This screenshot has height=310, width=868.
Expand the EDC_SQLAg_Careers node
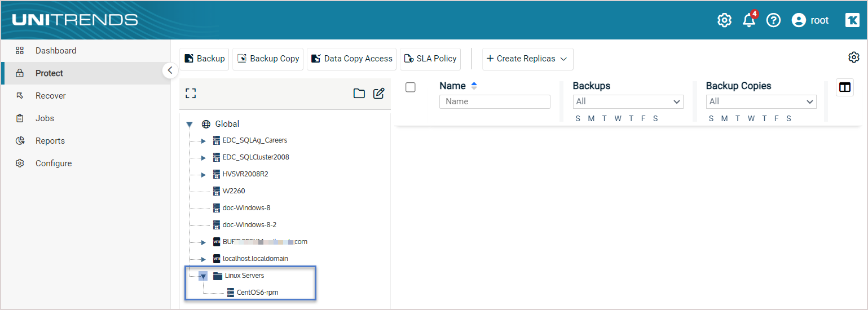[204, 141]
